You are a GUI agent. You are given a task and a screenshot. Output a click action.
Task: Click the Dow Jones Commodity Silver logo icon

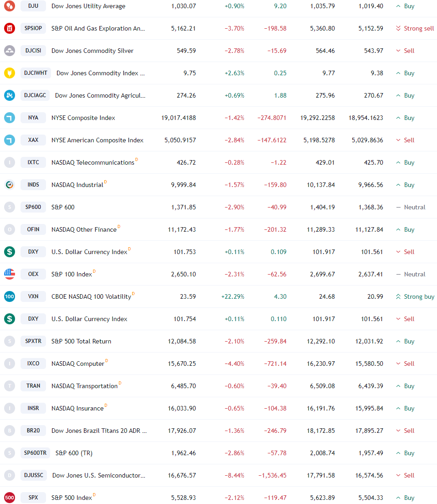10,51
